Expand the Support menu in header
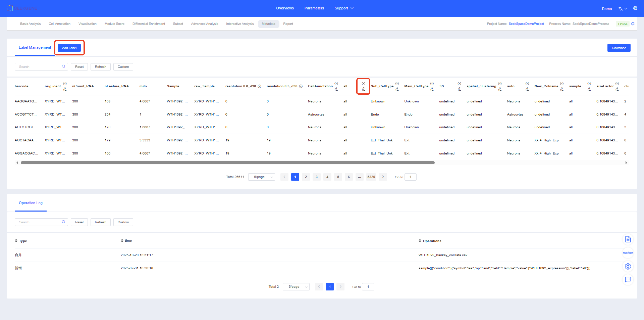This screenshot has height=320, width=644. (344, 8)
